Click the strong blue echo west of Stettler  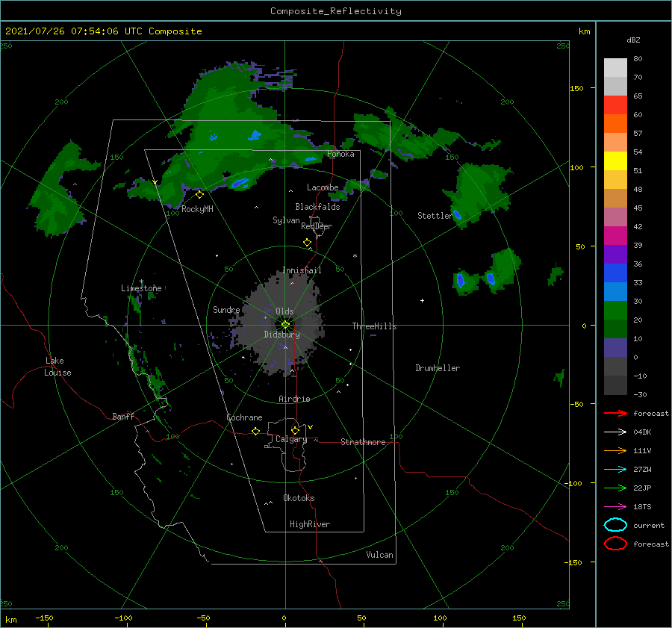coord(457,214)
